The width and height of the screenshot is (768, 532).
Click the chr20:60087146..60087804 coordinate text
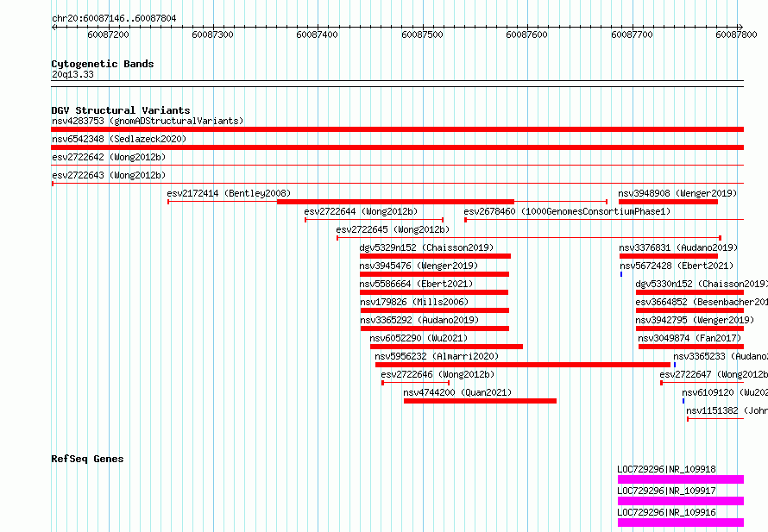(x=114, y=19)
